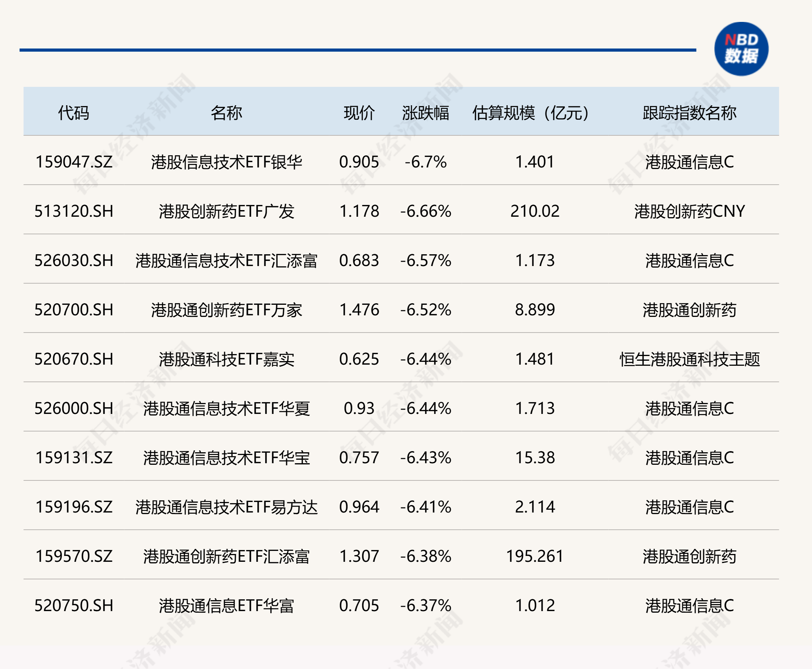
Task: Select code 526030.SH
Action: (74, 261)
